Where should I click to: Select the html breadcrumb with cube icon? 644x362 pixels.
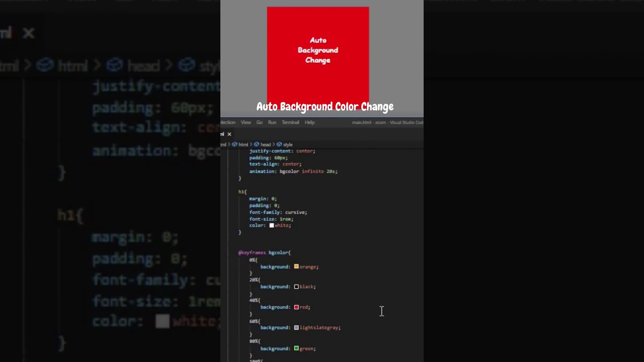[x=240, y=144]
